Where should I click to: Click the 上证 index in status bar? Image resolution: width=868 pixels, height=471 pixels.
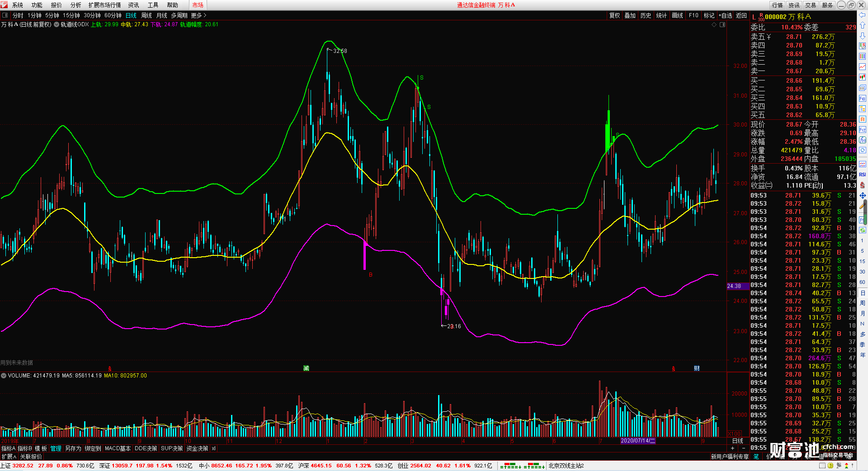pos(5,466)
